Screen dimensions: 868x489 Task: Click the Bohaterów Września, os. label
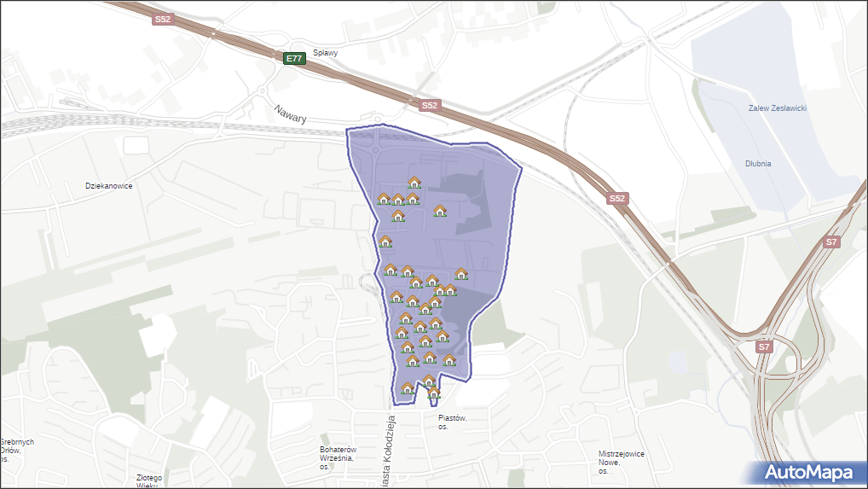tap(339, 458)
